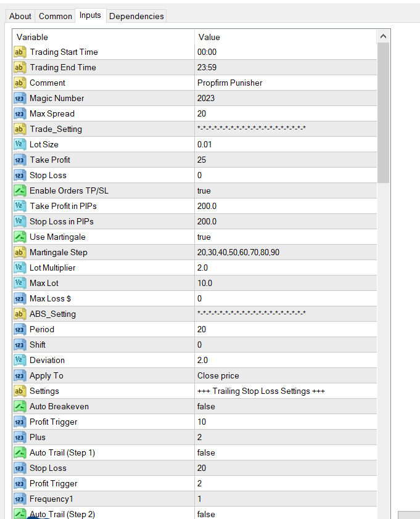Image resolution: width=420 pixels, height=519 pixels.
Task: Click the string icon beside Martingale Step
Action: (x=20, y=252)
